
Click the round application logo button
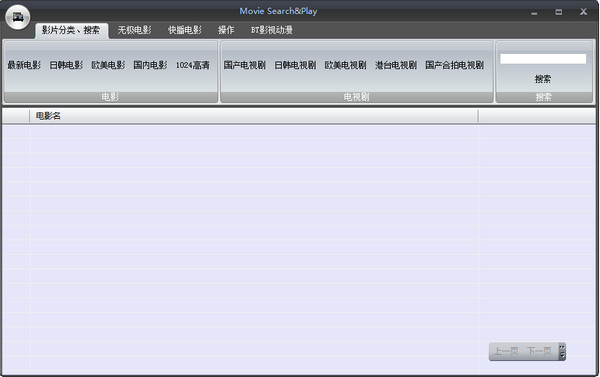18,17
